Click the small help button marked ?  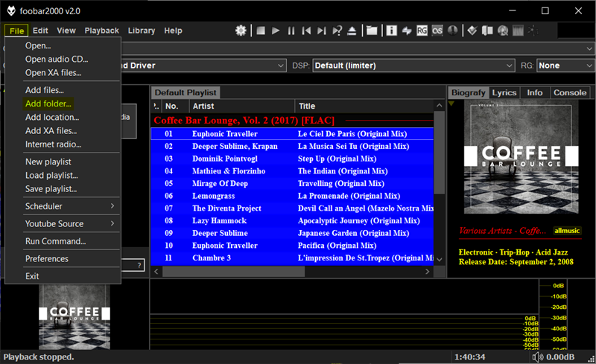(139, 265)
